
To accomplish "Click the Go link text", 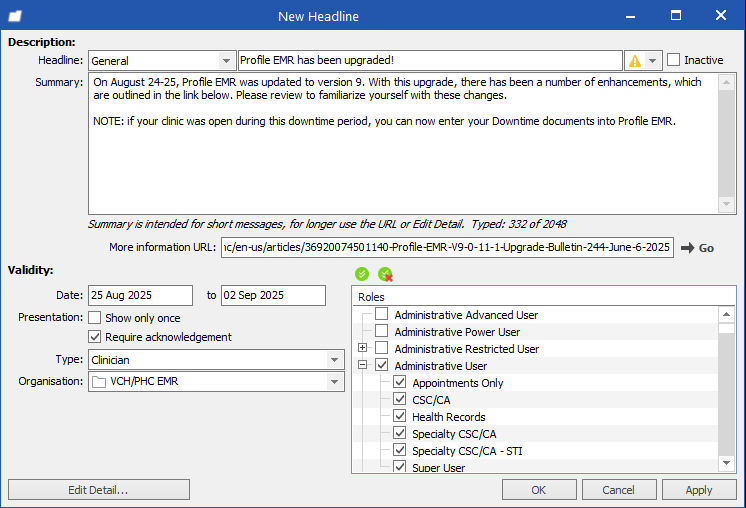I will click(706, 248).
